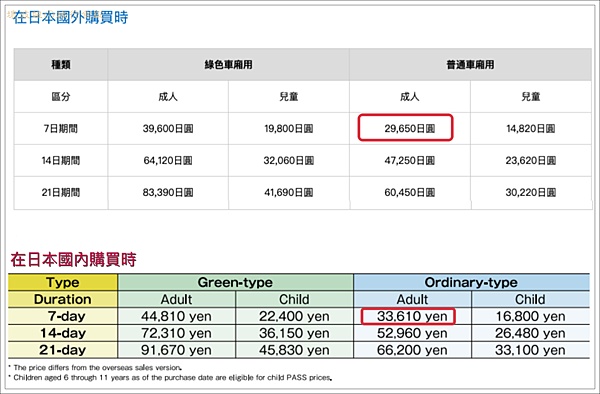This screenshot has height=394, width=600.
Task: Click footnote about children aged 6 through 11
Action: [x=170, y=378]
